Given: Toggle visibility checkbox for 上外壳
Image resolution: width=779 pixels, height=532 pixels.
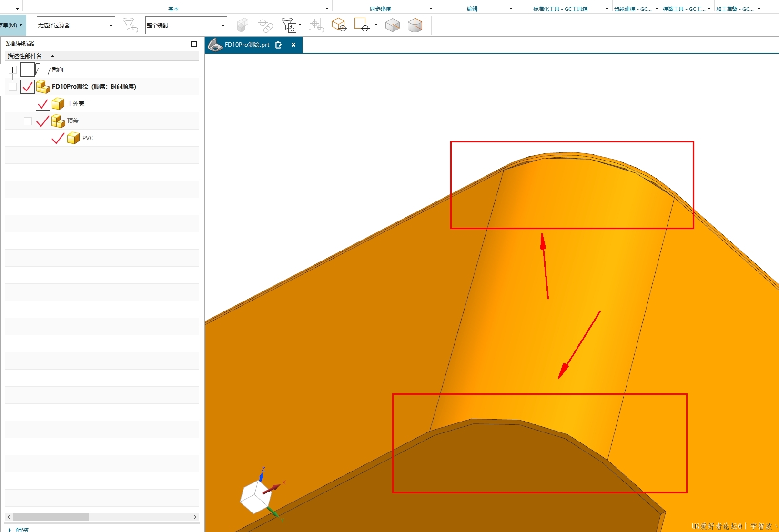Looking at the screenshot, I should coord(43,104).
